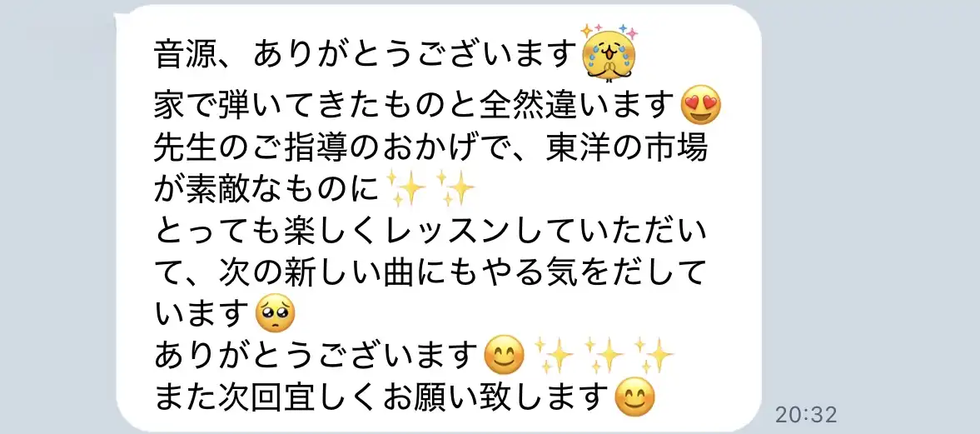Click the text 東洋の市場

tap(626, 148)
